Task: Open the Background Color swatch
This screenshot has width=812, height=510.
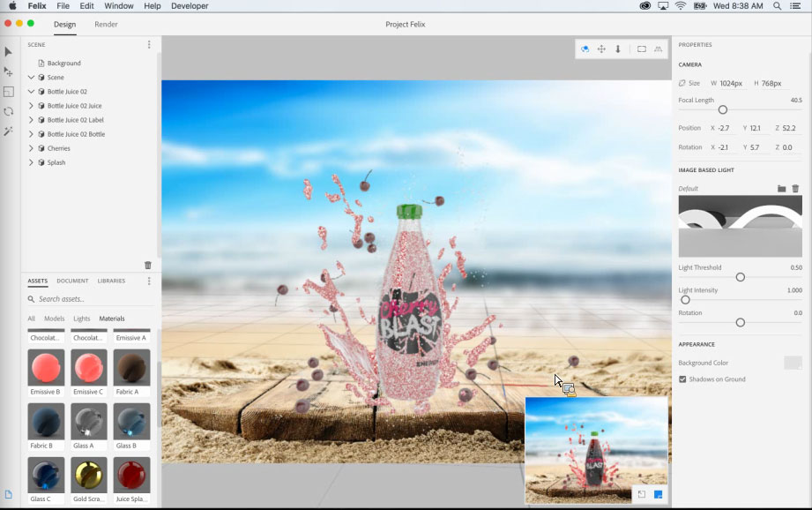Action: point(793,363)
